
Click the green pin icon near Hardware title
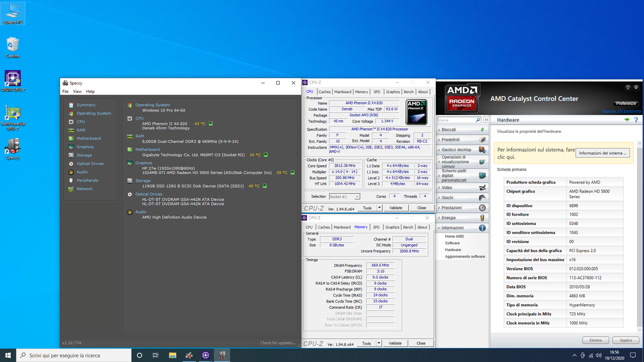(x=627, y=120)
